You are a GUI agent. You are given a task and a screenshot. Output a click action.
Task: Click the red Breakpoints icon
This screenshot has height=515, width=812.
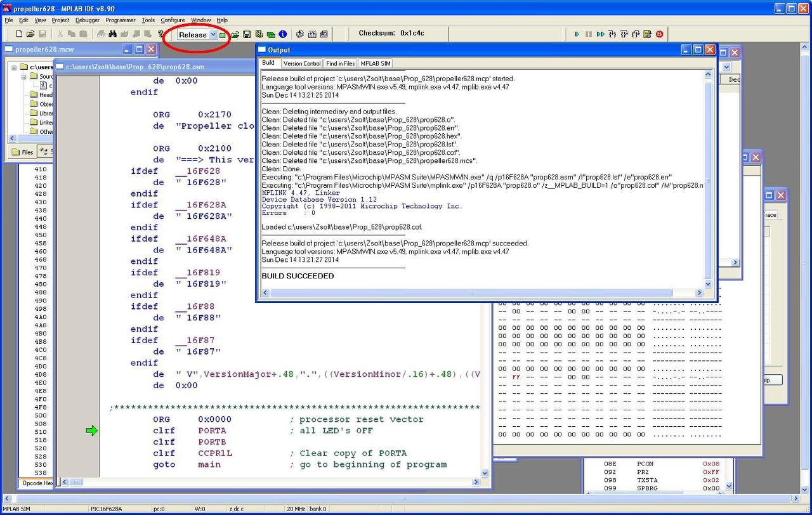click(x=660, y=34)
